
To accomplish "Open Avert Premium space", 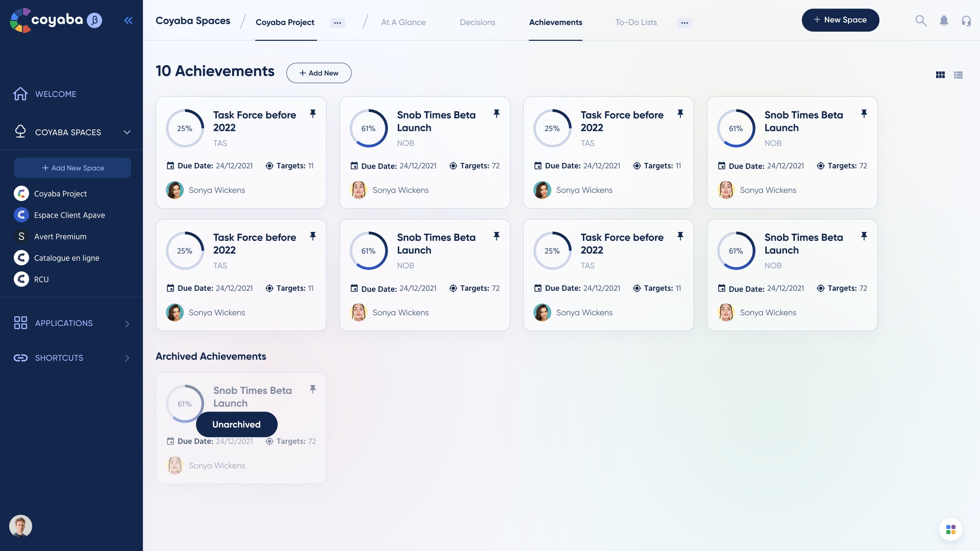I will click(x=60, y=236).
